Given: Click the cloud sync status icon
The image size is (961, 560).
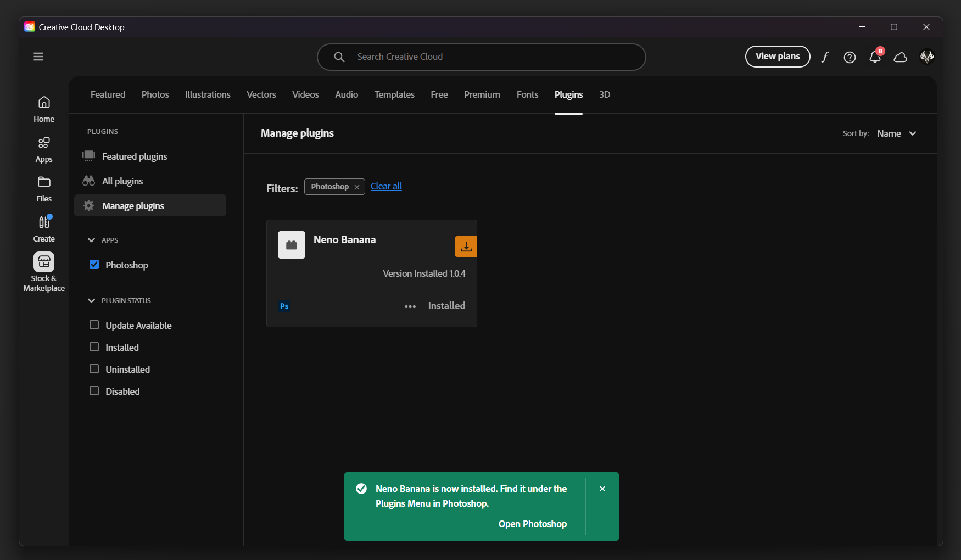Looking at the screenshot, I should tap(900, 57).
